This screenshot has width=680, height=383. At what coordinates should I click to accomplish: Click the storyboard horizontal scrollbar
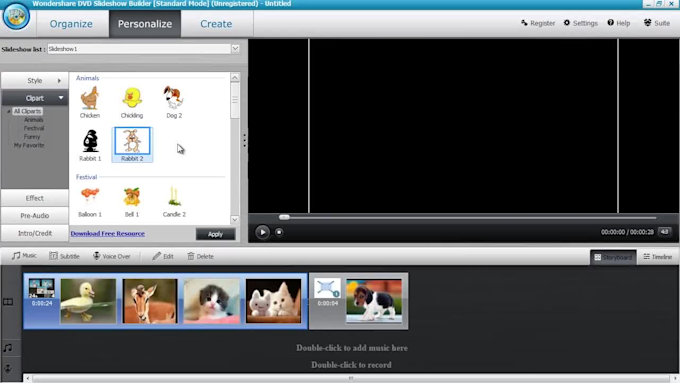tap(351, 378)
